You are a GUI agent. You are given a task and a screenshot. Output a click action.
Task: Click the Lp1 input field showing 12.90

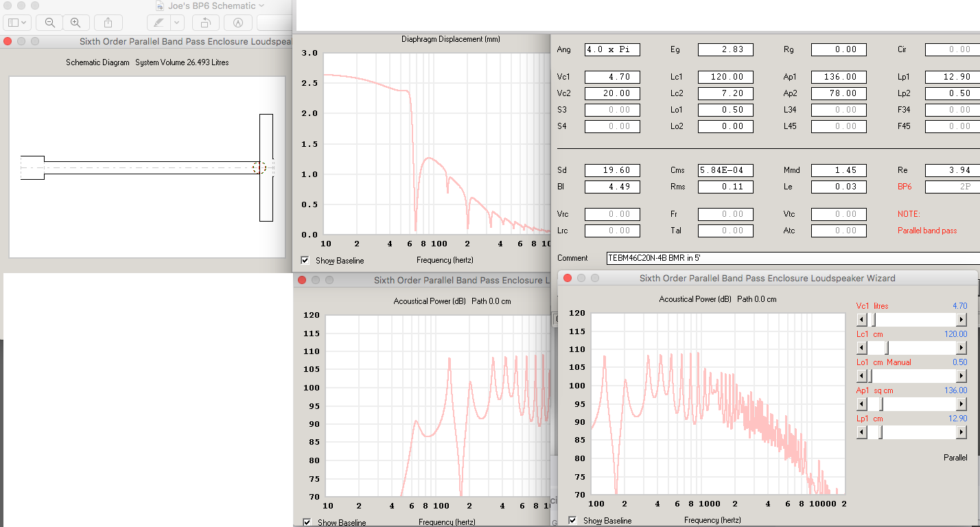953,77
